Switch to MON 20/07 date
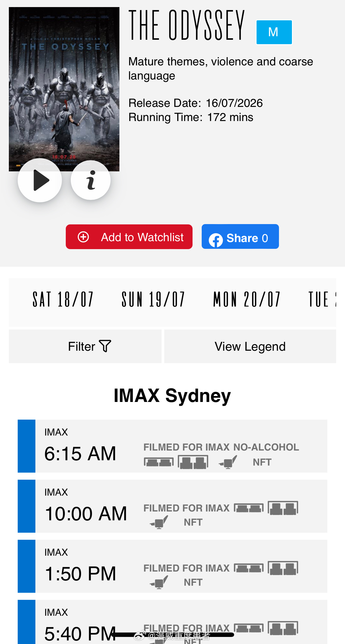This screenshot has height=644, width=345. 247,299
